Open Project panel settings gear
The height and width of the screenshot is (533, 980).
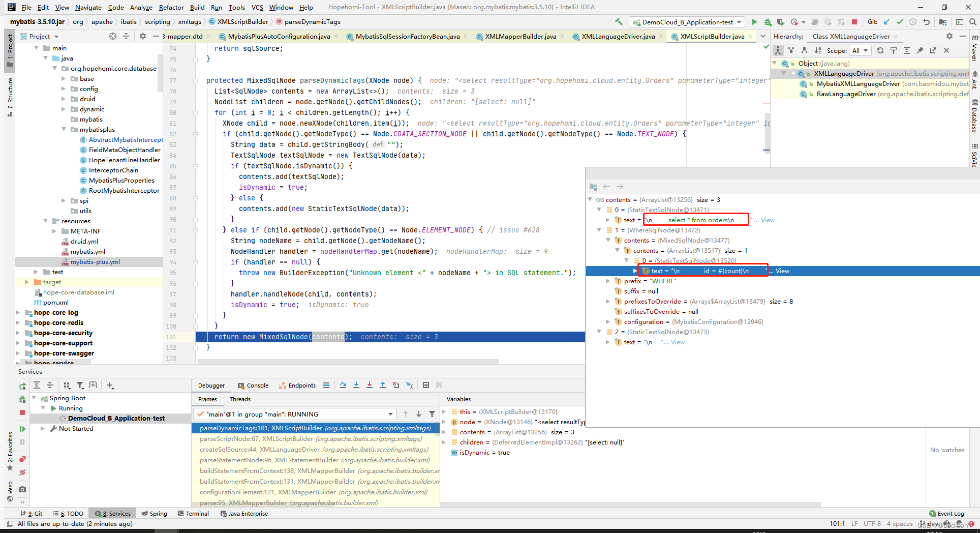point(143,36)
